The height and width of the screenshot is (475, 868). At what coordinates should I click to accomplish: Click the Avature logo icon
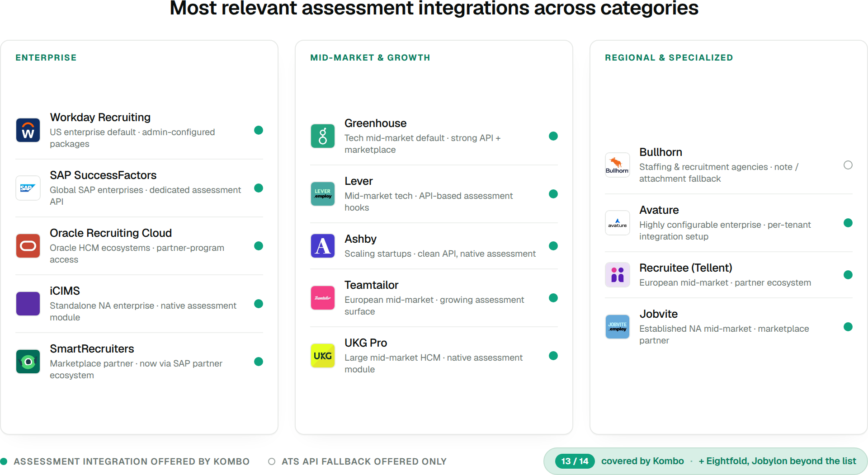point(618,223)
